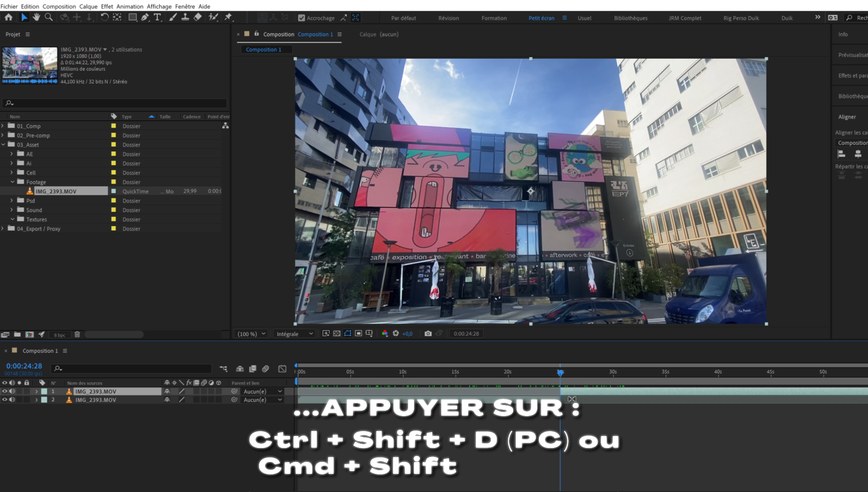Select the Eraser tool
The height and width of the screenshot is (492, 868).
pos(198,17)
